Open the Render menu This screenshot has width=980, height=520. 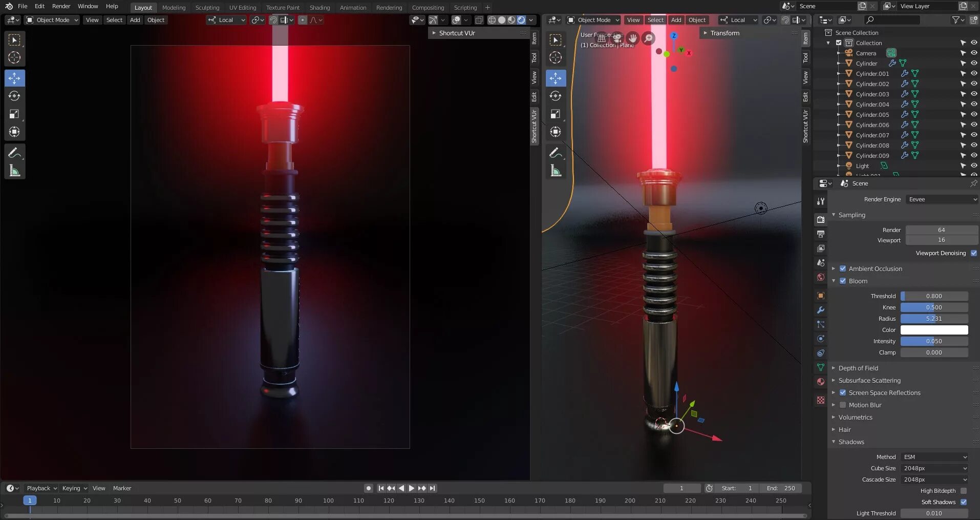click(x=61, y=6)
